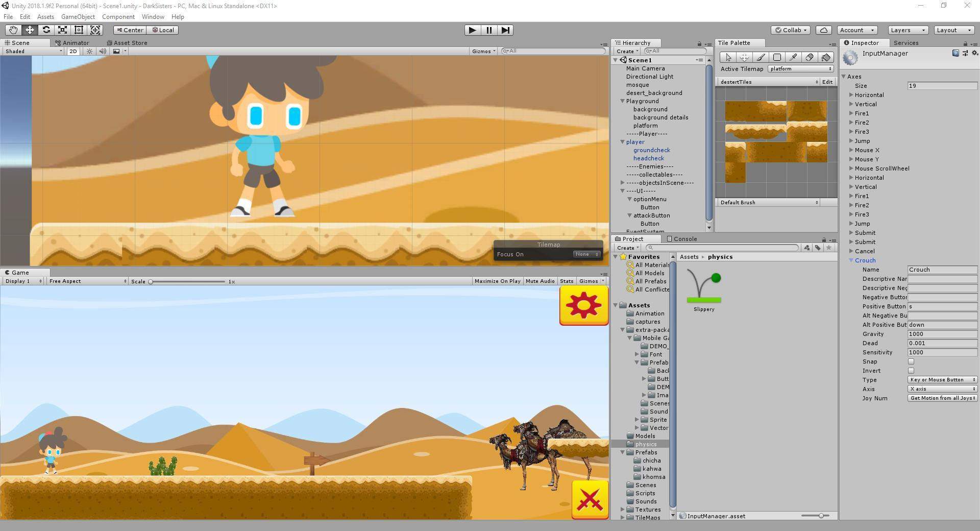Select the Scale tool in toolbar

point(62,30)
